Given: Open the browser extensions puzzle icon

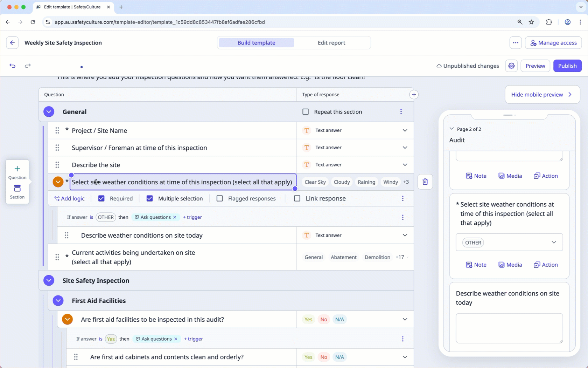Looking at the screenshot, I should pos(549,22).
